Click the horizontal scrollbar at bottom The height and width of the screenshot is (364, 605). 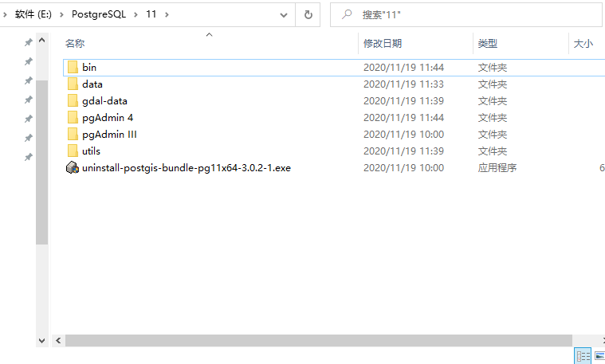(x=319, y=340)
